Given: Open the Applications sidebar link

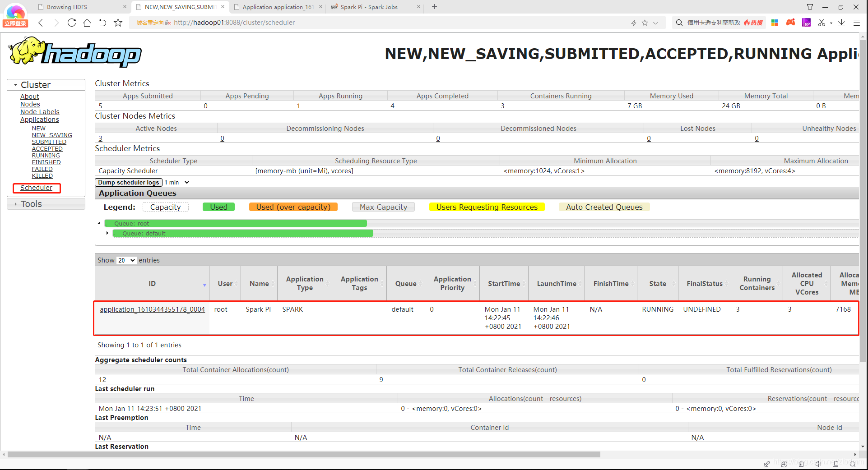Looking at the screenshot, I should tap(40, 120).
